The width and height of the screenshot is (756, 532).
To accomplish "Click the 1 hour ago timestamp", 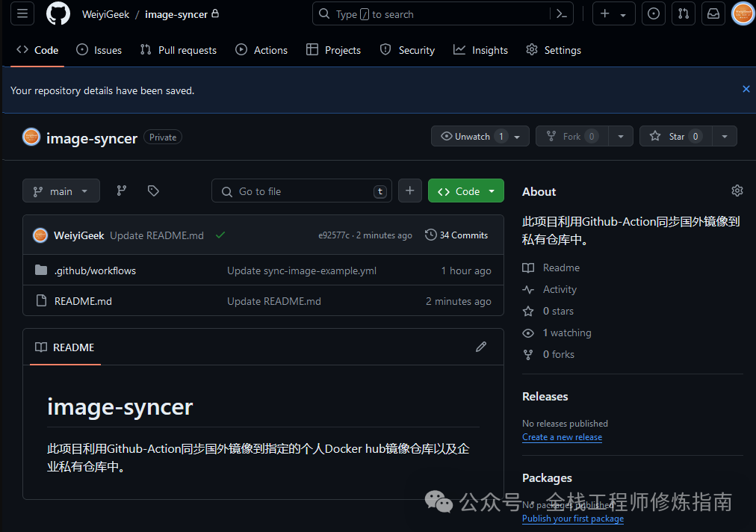I will 466,270.
